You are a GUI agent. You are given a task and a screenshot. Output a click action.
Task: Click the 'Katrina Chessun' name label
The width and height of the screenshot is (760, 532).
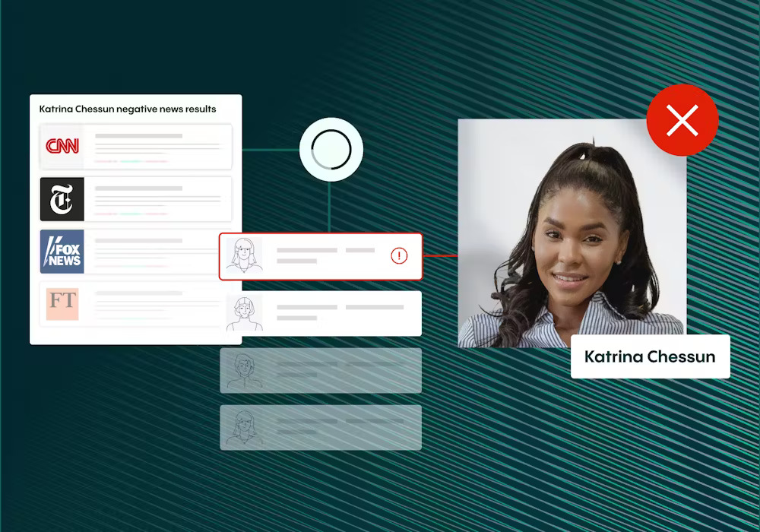coord(650,356)
